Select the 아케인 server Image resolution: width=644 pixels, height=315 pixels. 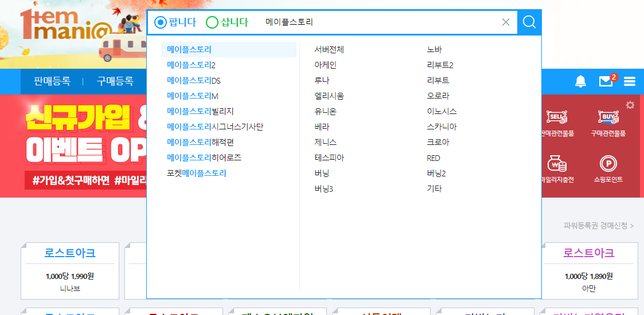click(x=325, y=65)
